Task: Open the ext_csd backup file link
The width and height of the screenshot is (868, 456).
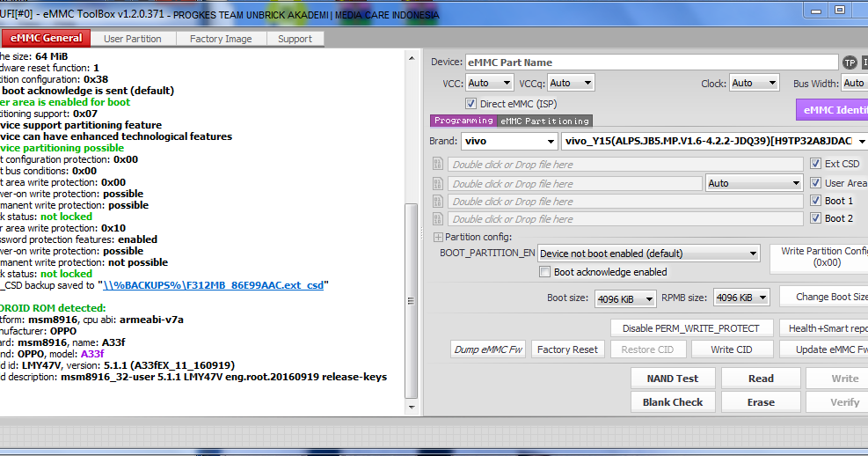Action: coord(213,285)
